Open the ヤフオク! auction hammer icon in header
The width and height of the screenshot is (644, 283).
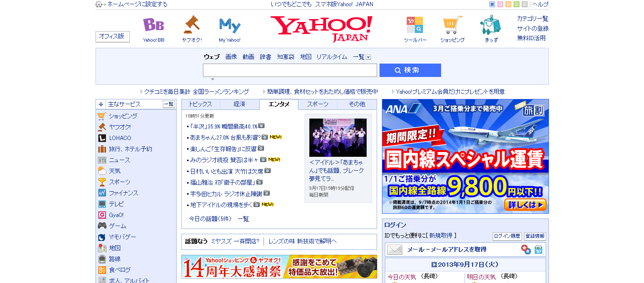(x=191, y=24)
